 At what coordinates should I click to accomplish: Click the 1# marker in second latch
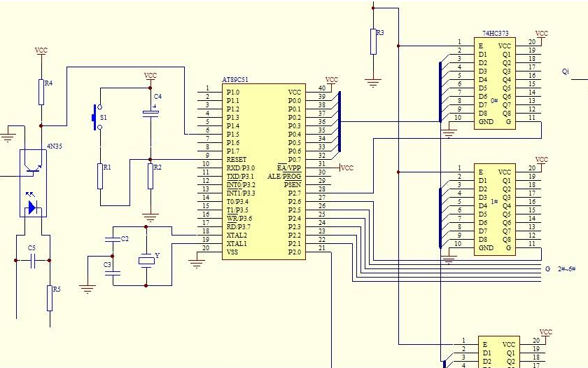[x=494, y=202]
